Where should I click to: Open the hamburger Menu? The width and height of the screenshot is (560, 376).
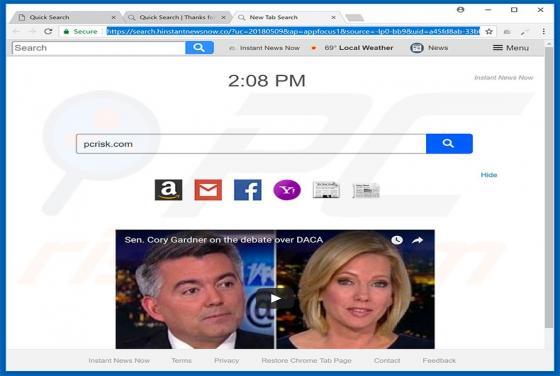point(511,47)
